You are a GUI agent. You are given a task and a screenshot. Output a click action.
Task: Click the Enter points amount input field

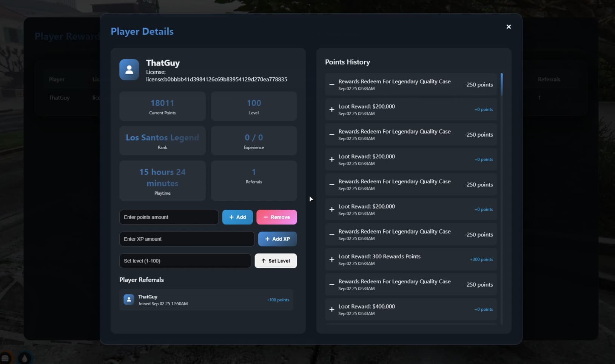coord(169,217)
